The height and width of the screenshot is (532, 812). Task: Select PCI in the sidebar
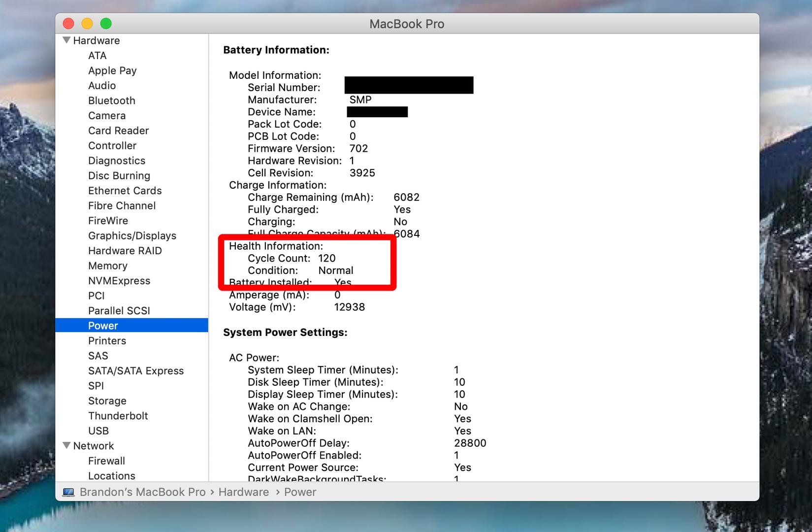(97, 296)
